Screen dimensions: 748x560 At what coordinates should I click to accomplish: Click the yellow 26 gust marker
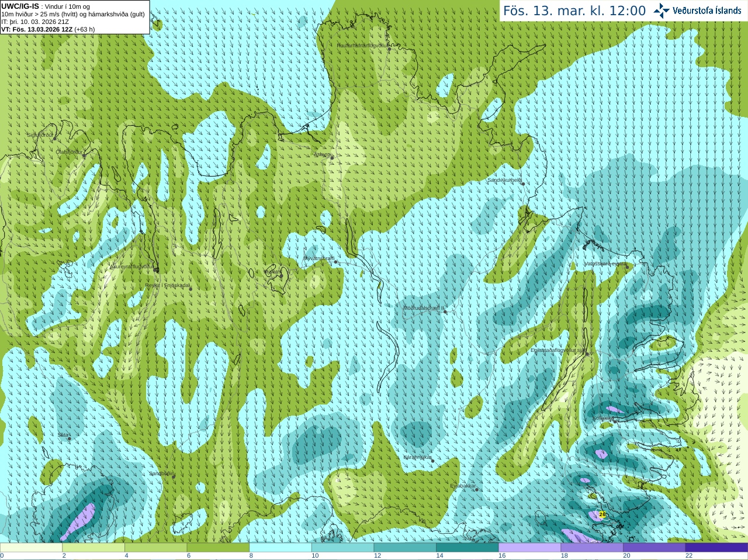pyautogui.click(x=602, y=514)
